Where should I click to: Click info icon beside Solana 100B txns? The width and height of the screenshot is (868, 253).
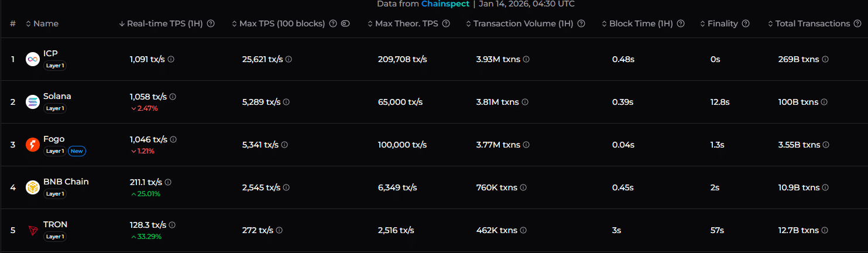(x=824, y=102)
